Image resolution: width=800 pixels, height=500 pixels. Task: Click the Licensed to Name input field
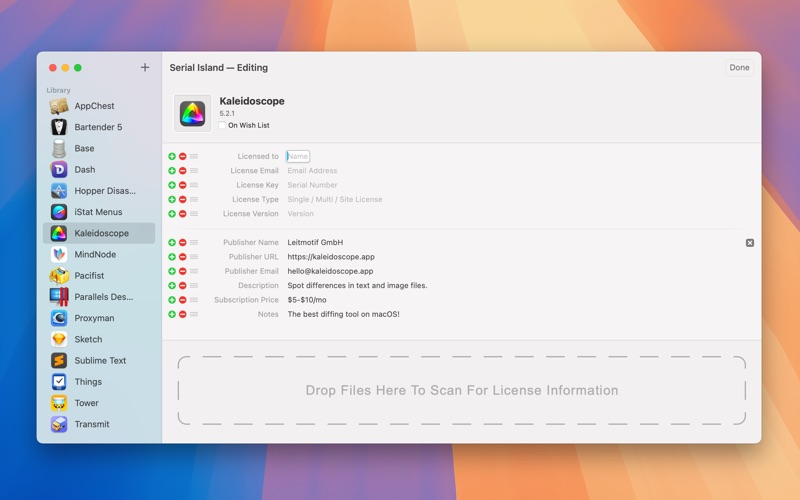point(298,156)
